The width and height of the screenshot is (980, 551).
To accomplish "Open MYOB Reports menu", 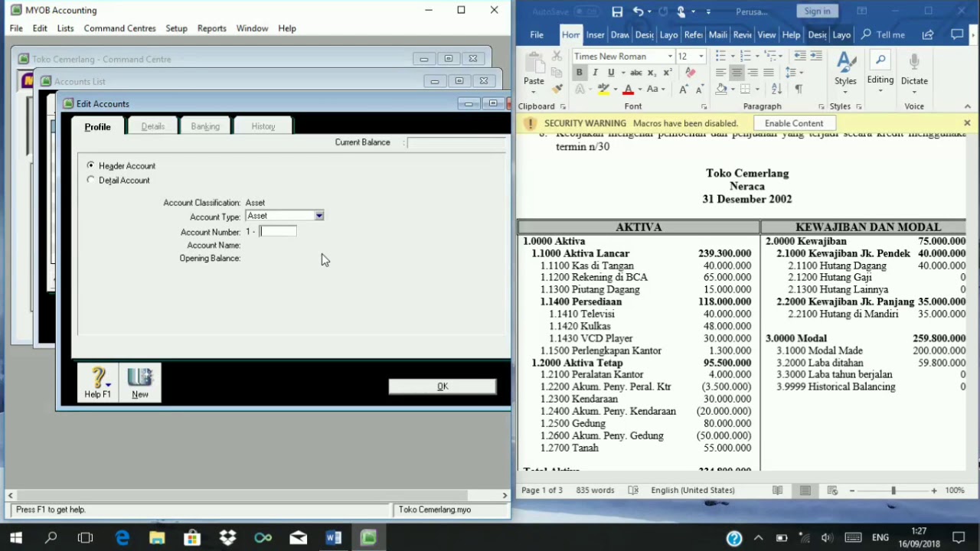I will coord(211,28).
